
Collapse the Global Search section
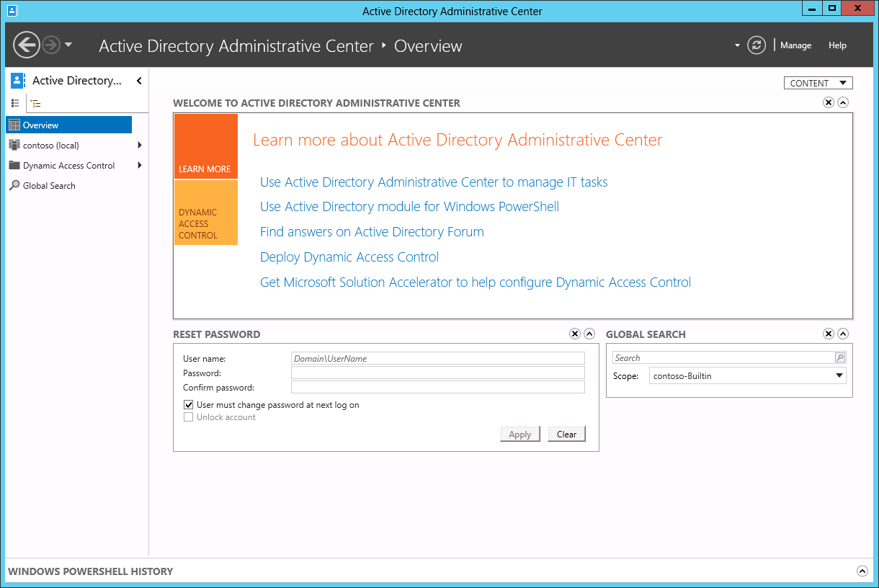844,334
